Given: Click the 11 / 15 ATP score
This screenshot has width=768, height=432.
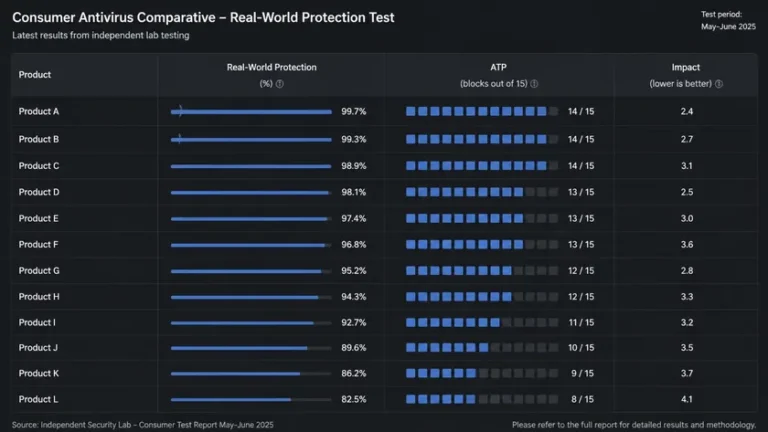Looking at the screenshot, I should click(581, 323).
